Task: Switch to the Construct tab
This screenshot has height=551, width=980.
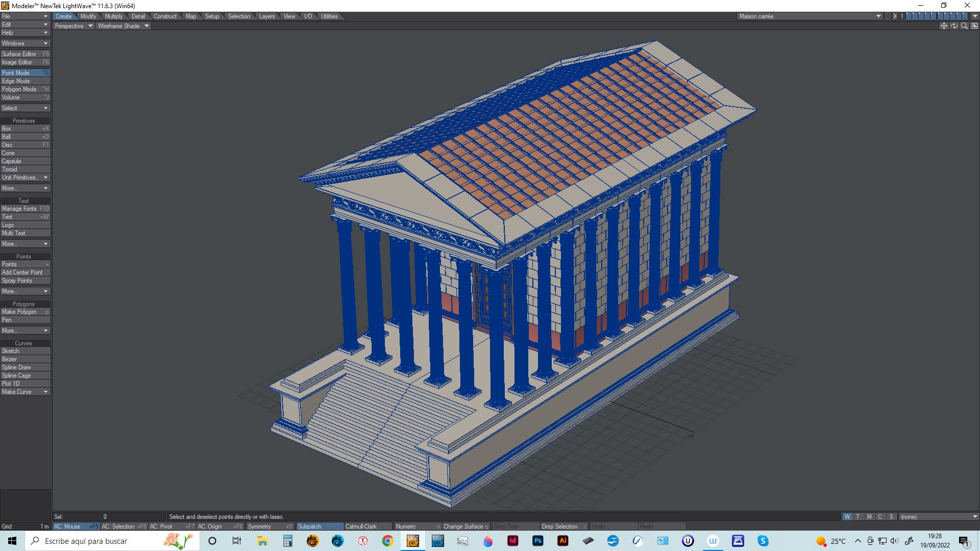Action: pyautogui.click(x=165, y=16)
